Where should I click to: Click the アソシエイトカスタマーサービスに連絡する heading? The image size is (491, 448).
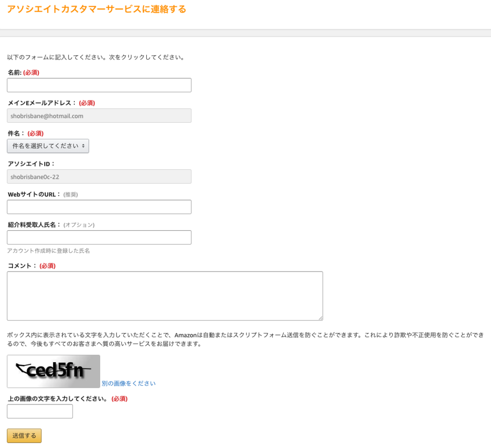96,9
